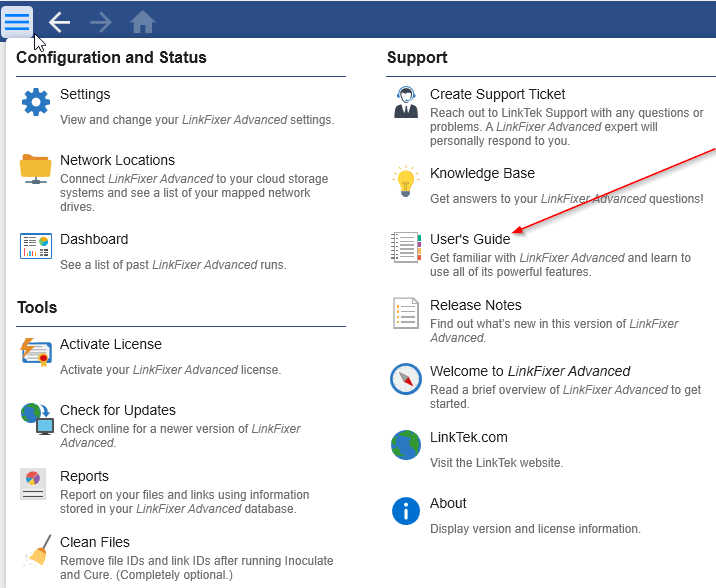Screen dimensions: 716x588
Task: Click 'Visit the LinkTek website' description
Action: (x=497, y=463)
